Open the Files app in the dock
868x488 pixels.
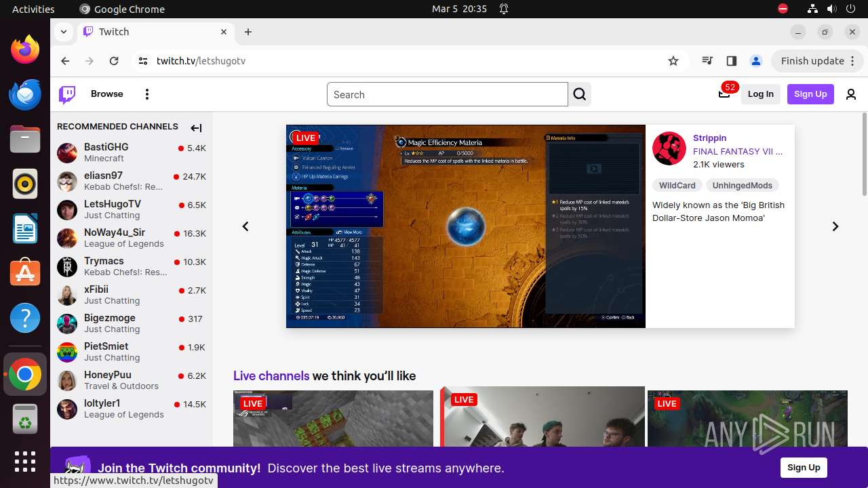click(x=25, y=139)
